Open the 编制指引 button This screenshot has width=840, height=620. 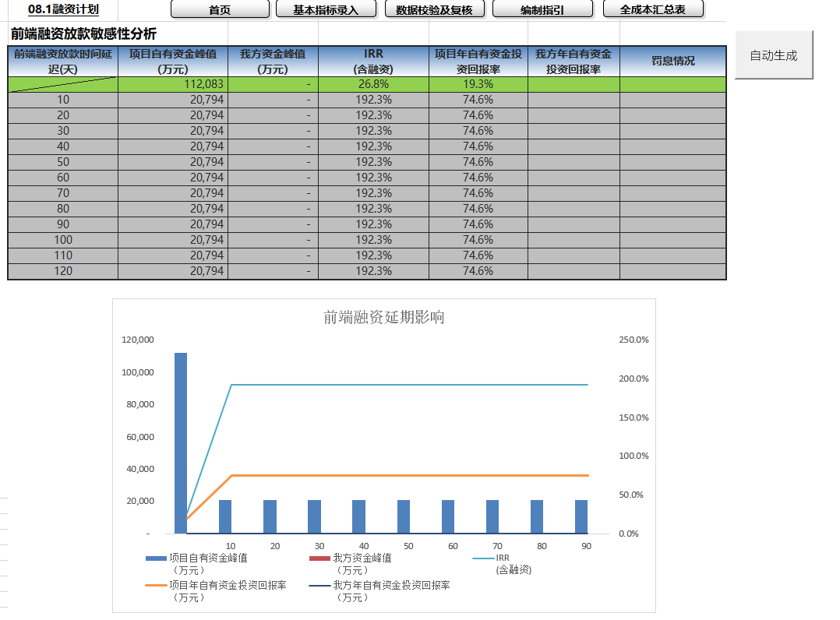(542, 10)
